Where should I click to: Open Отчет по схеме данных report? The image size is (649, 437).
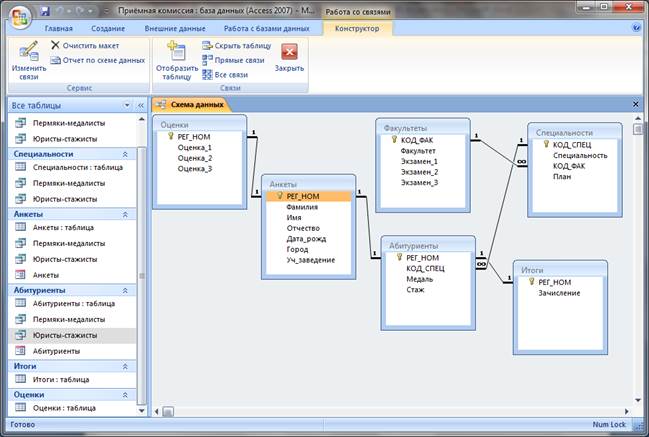coord(98,60)
